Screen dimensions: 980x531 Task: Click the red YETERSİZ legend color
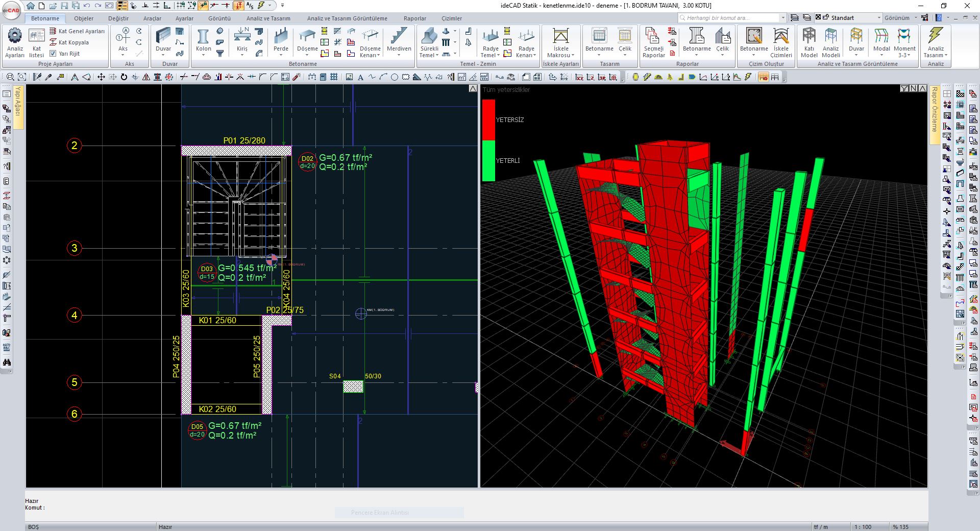[x=488, y=119]
